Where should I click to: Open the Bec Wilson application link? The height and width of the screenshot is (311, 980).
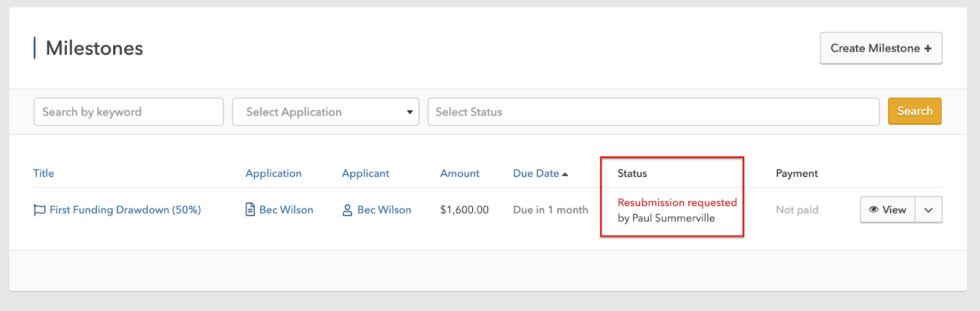(x=286, y=210)
